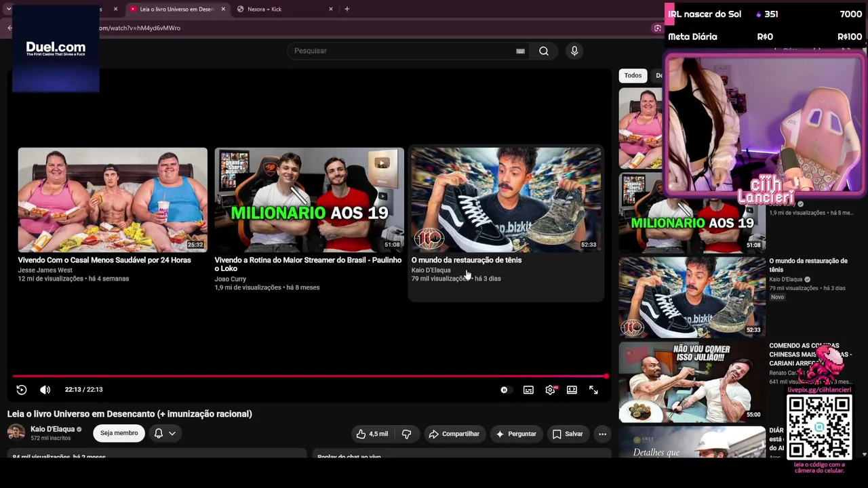
Task: Save the video with the Salvar button
Action: click(x=568, y=434)
